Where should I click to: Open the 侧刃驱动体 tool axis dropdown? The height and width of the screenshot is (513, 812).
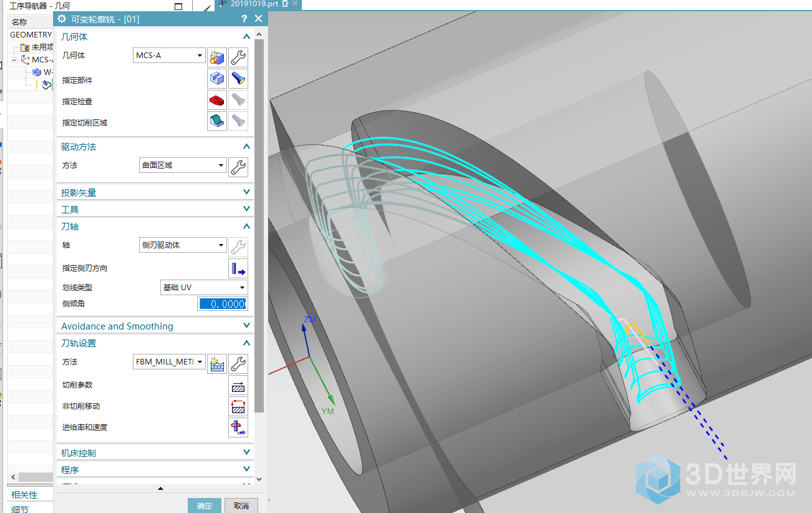click(182, 245)
